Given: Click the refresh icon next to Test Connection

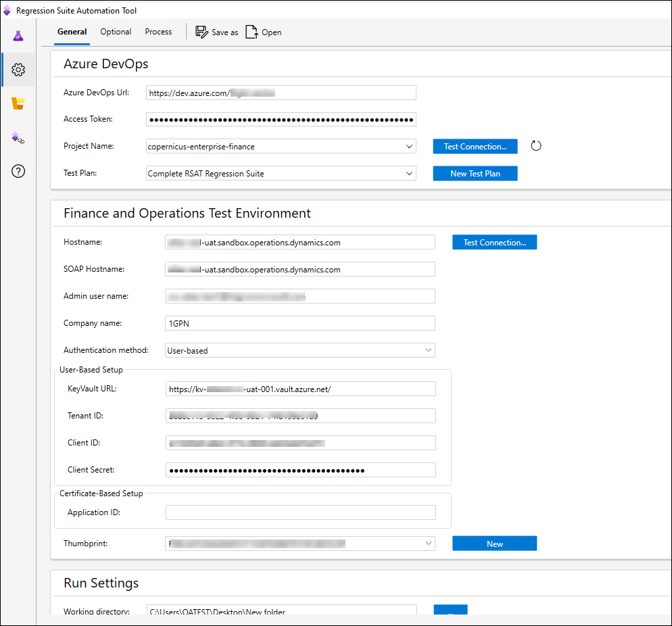Looking at the screenshot, I should pyautogui.click(x=535, y=146).
